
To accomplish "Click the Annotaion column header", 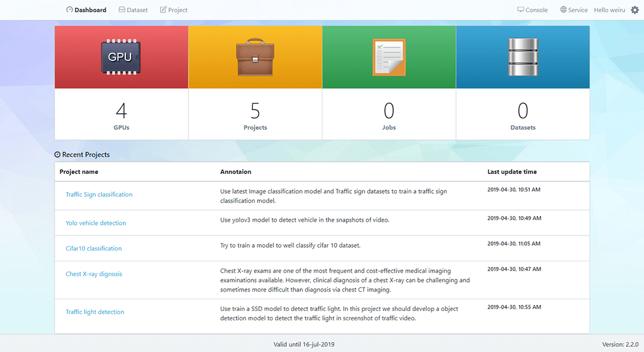I will point(236,172).
